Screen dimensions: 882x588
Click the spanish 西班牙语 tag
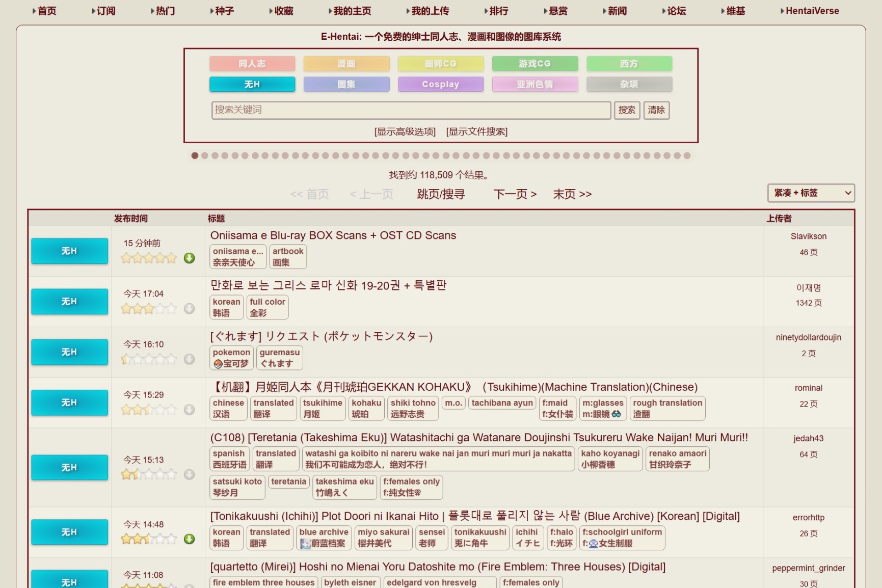229,459
